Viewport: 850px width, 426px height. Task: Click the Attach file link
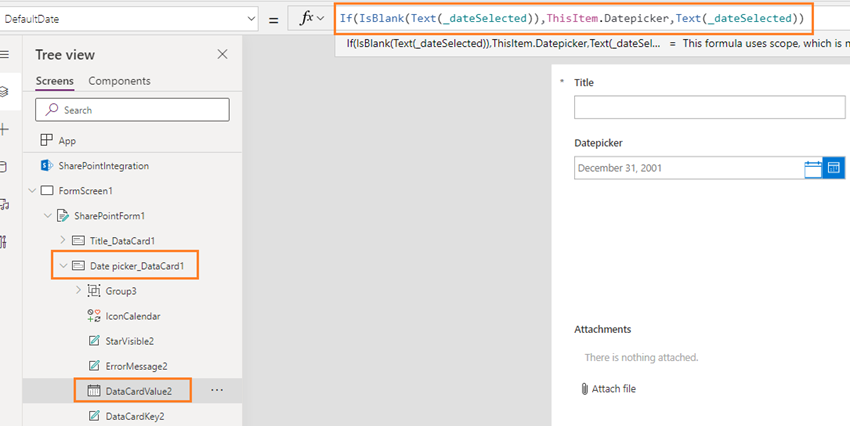[608, 389]
